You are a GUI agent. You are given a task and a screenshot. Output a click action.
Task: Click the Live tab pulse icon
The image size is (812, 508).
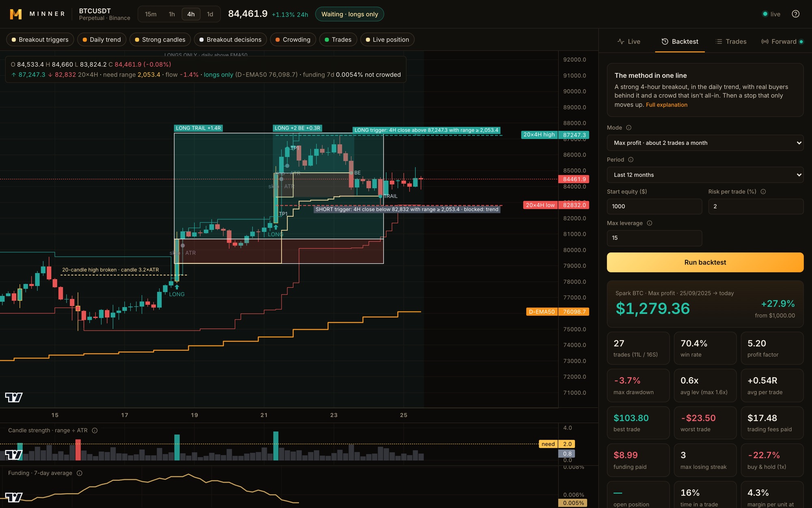(621, 41)
